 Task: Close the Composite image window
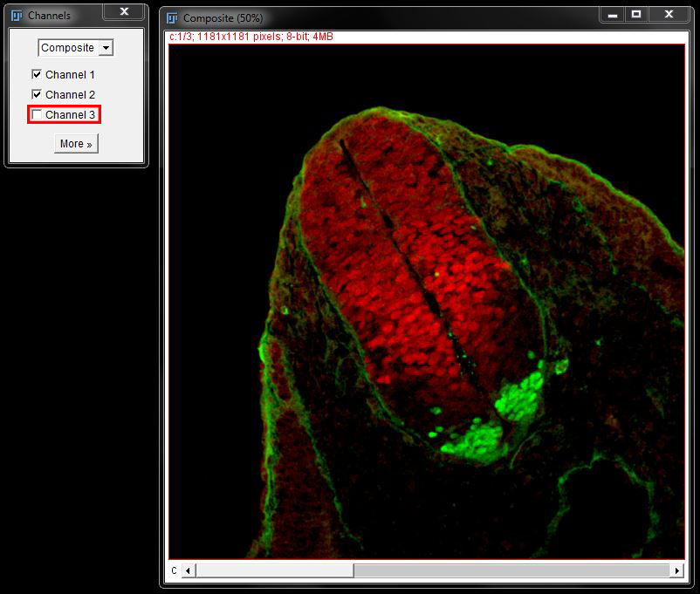(x=669, y=15)
